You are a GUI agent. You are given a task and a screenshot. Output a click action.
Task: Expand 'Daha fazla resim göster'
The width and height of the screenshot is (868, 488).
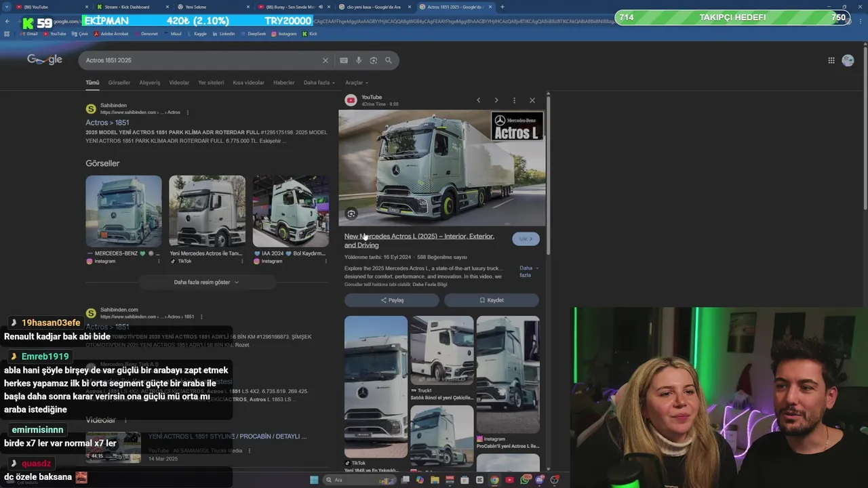tap(206, 282)
